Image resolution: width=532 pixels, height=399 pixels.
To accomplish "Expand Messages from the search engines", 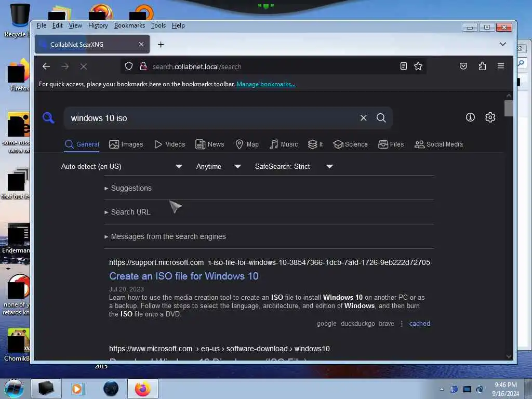I will [165, 236].
